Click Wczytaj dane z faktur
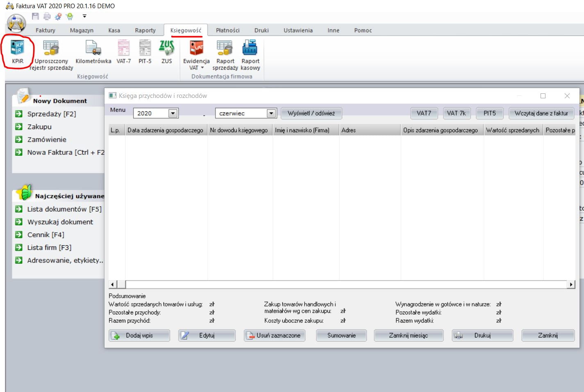 (x=541, y=113)
